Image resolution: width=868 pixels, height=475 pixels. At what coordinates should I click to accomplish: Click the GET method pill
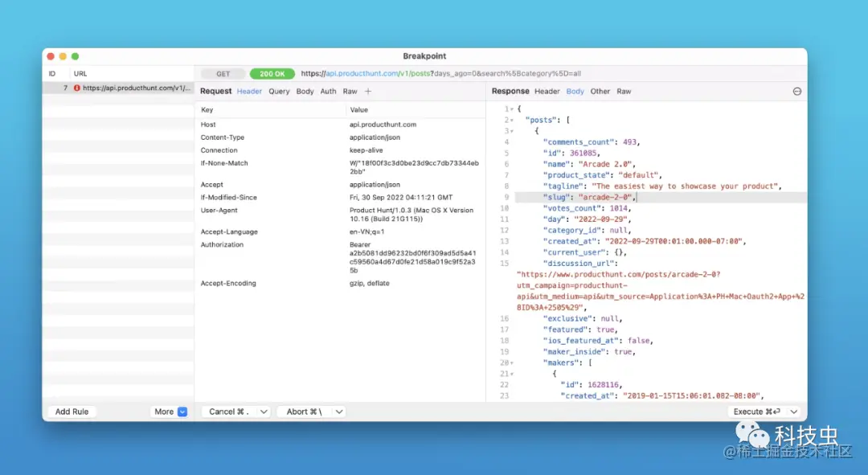tap(223, 74)
